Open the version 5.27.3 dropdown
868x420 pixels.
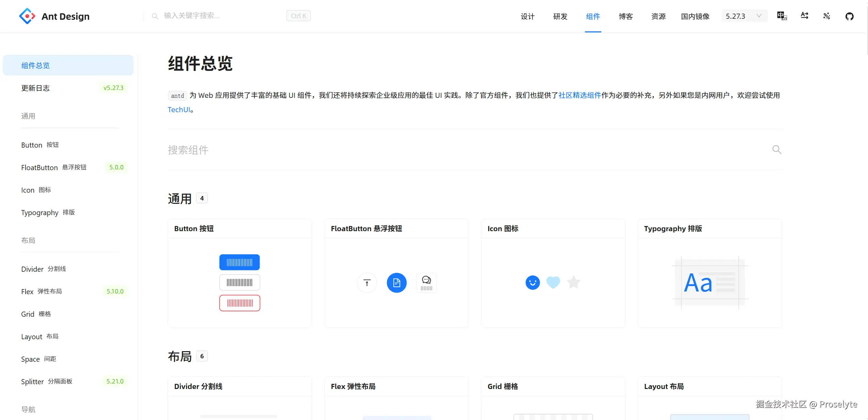744,16
